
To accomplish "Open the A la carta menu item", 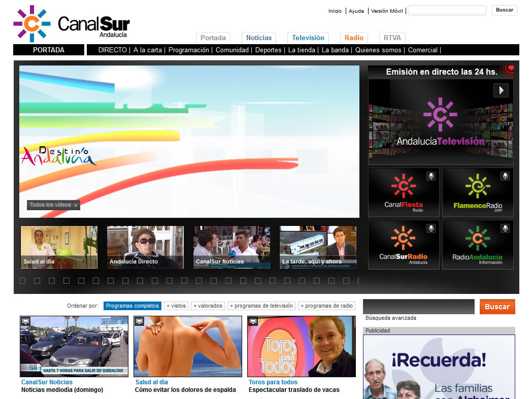I will (x=148, y=50).
